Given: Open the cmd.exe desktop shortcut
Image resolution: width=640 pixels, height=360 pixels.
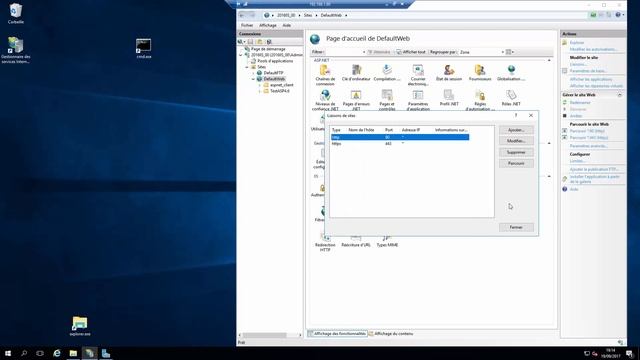Looking at the screenshot, I should click(144, 49).
